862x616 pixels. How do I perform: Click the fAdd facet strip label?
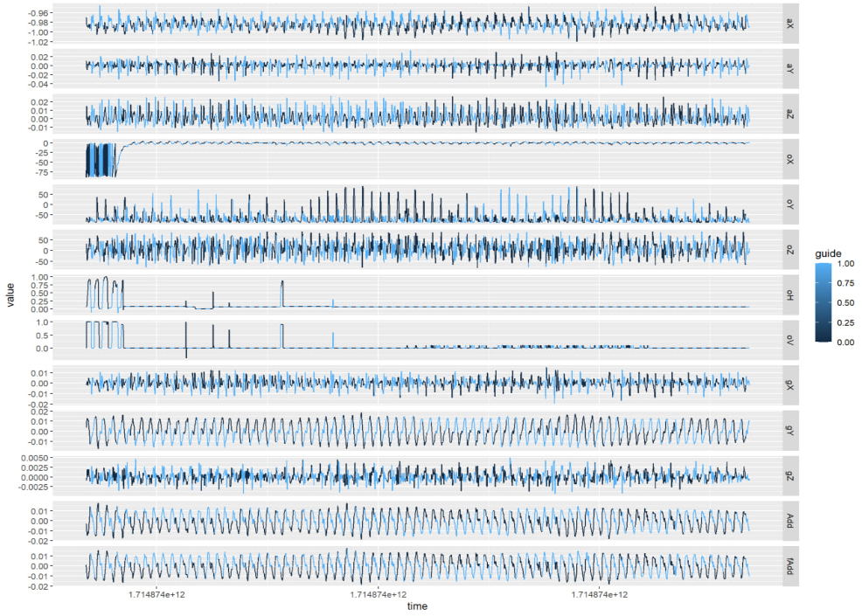point(789,566)
